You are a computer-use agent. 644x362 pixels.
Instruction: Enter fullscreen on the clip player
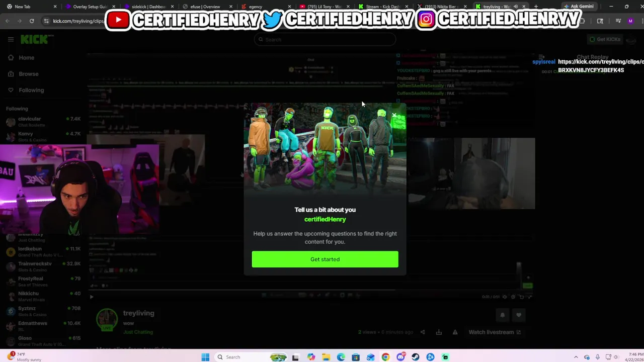pos(529,297)
